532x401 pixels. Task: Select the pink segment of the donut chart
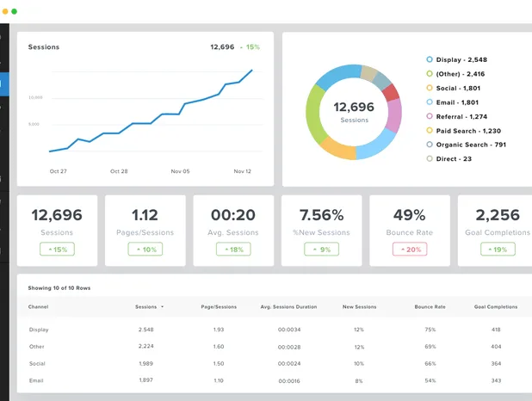394,115
